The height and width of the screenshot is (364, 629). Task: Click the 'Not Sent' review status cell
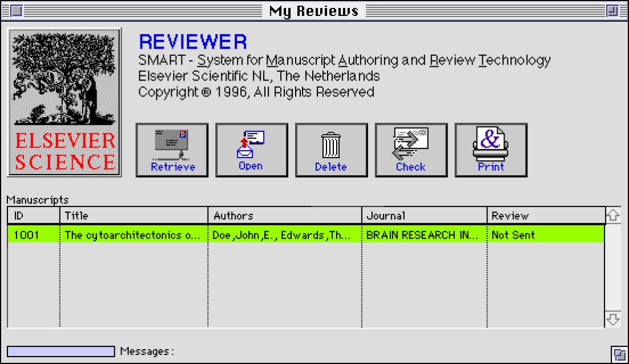coord(545,234)
